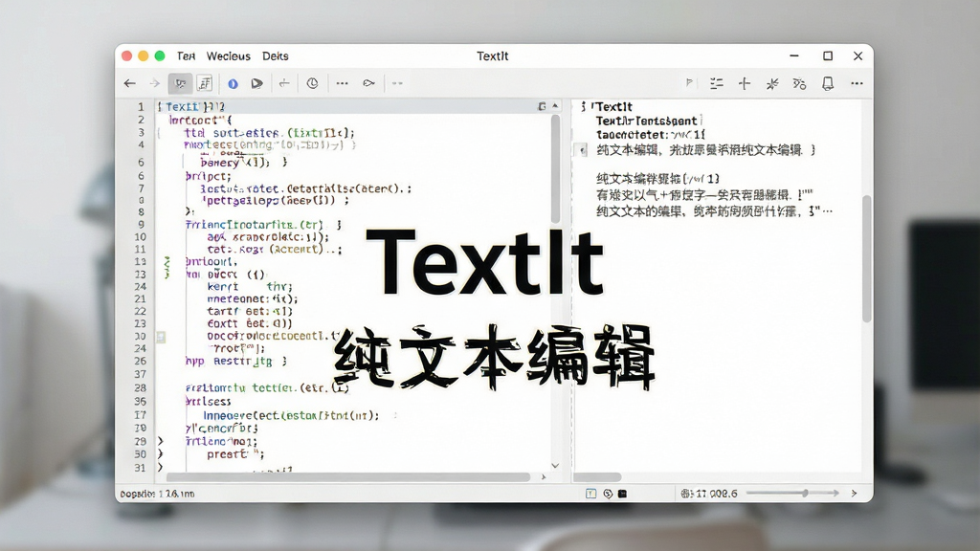Screen dimensions: 980x551
Task: Click the plus-shaped icon in the right toolbar
Action: (745, 83)
